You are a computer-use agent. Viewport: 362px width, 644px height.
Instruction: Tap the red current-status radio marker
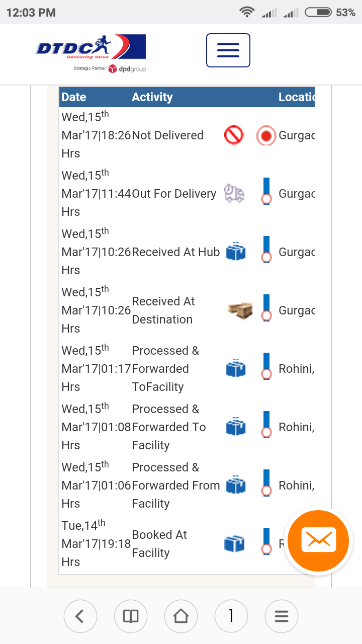pos(266,136)
